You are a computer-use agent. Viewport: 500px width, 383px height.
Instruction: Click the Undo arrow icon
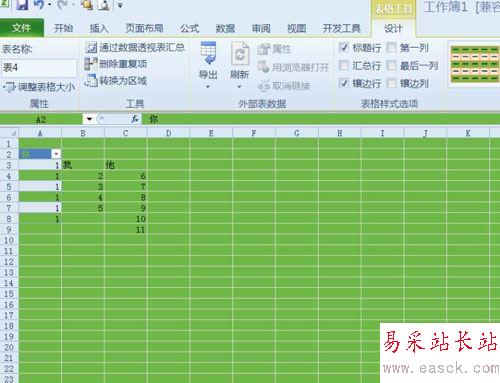point(39,5)
